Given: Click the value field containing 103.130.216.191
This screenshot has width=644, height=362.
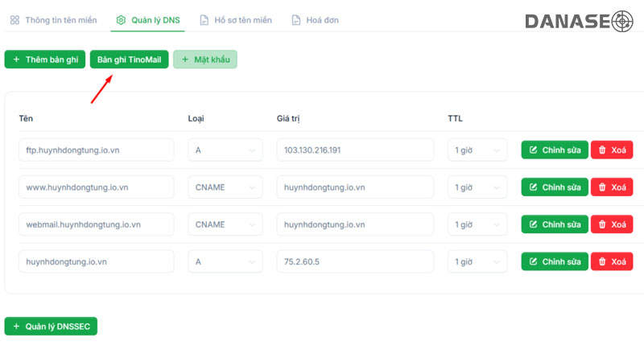Looking at the screenshot, I should click(x=354, y=150).
